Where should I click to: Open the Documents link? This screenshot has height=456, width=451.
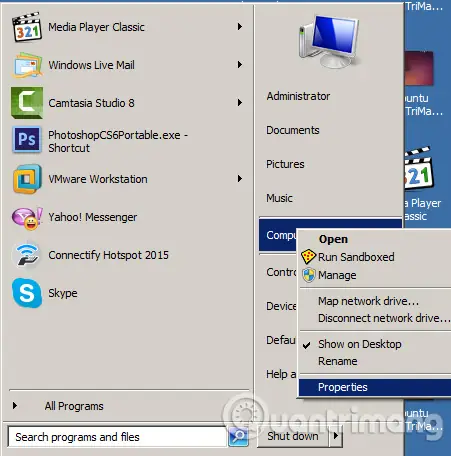293,130
